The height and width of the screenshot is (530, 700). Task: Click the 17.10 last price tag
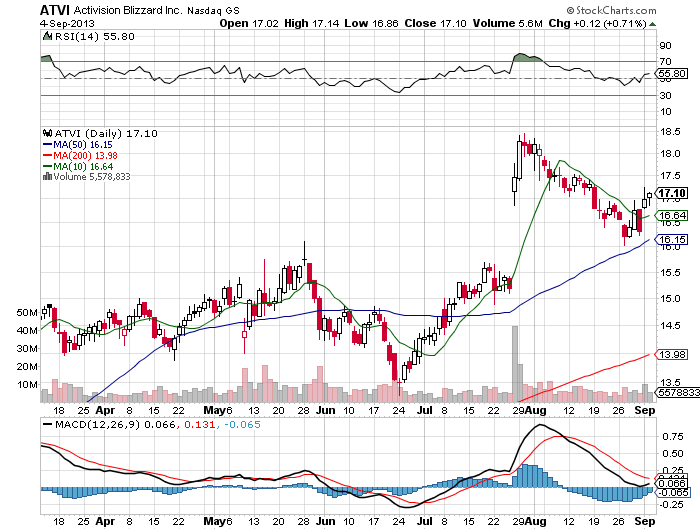[671, 193]
